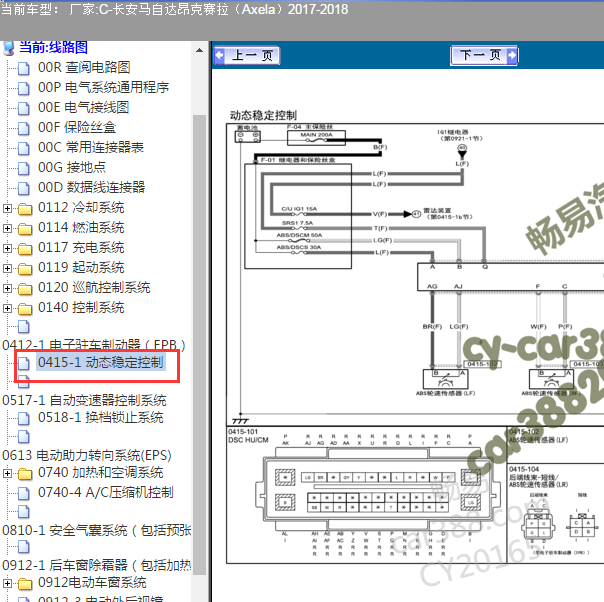Open 0810-1 安全气囊系统 entry
The image size is (604, 602).
(96, 530)
